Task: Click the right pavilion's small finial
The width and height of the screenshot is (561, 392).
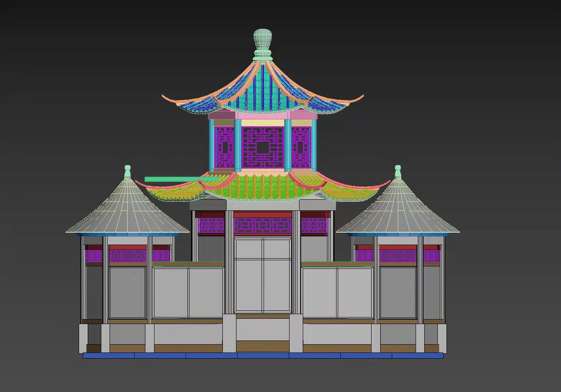Action: click(397, 170)
